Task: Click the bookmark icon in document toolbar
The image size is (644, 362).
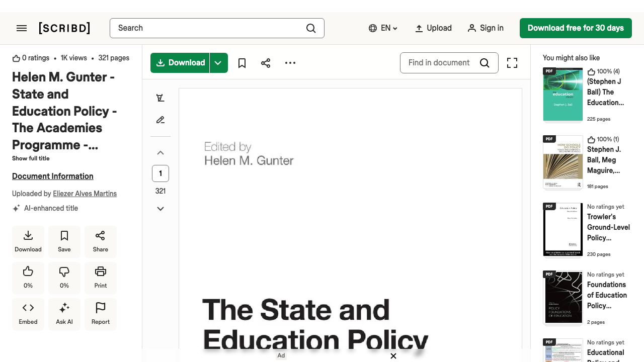Action: click(242, 63)
